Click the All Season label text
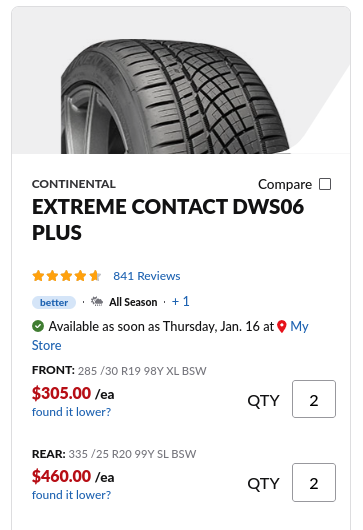Screen dimensions: 363x530 pos(133,302)
